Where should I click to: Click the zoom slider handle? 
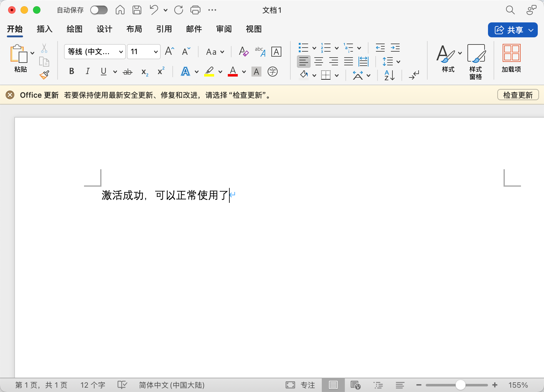pyautogui.click(x=460, y=385)
